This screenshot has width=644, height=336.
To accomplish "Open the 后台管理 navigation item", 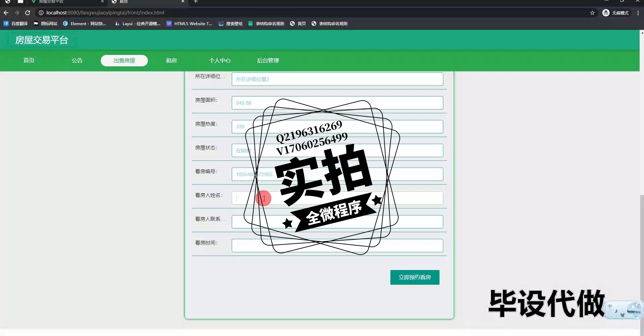I will (268, 60).
